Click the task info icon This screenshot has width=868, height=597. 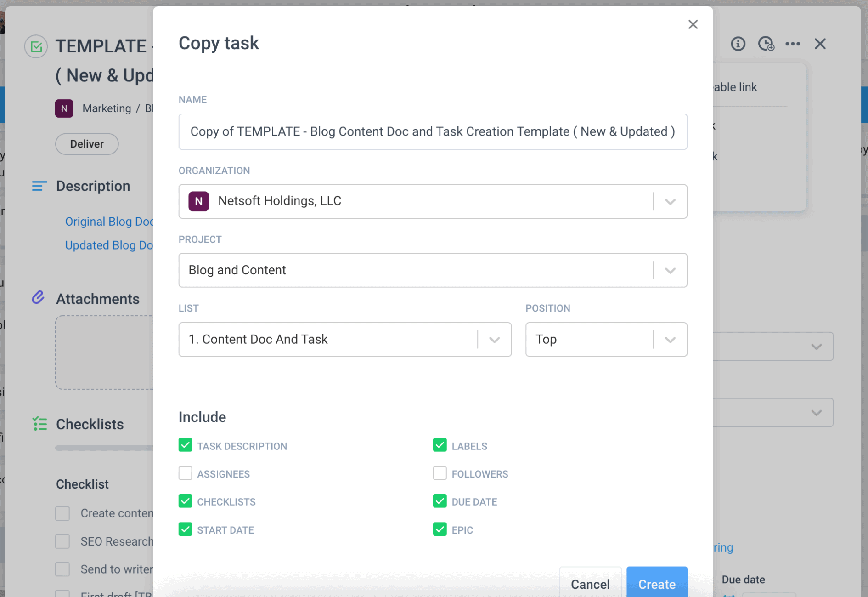click(x=738, y=44)
